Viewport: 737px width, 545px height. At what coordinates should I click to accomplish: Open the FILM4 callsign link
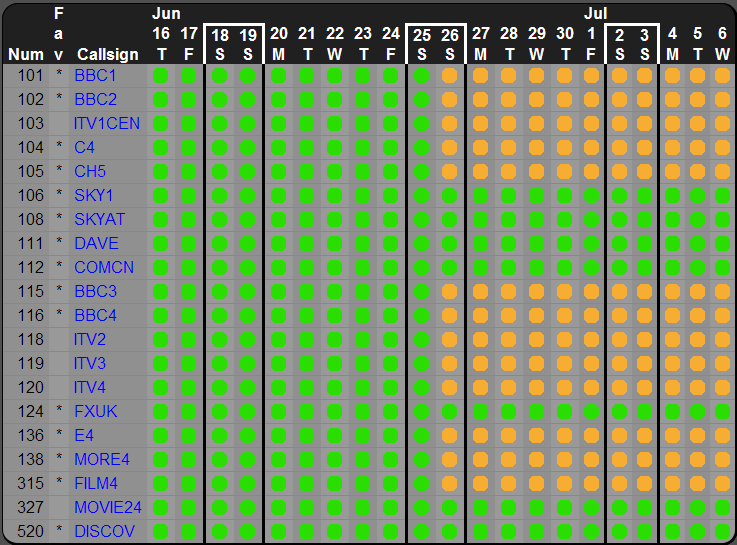point(96,483)
